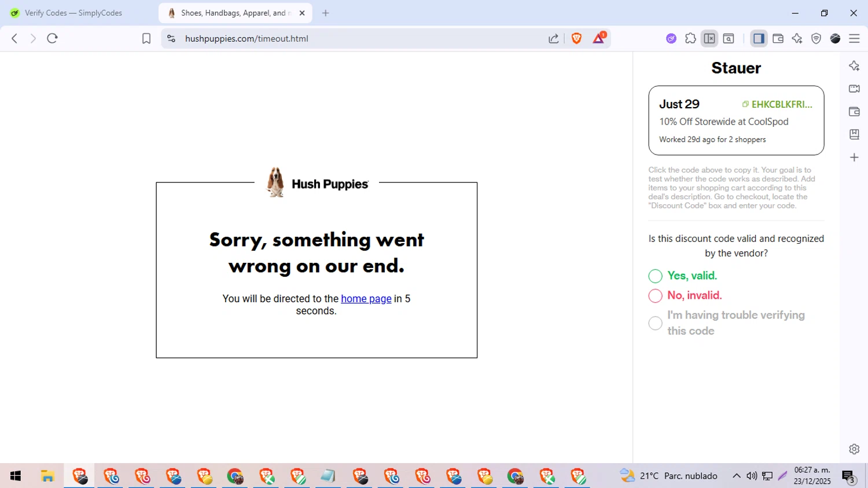Open the volume speaker tray icon

(752, 476)
